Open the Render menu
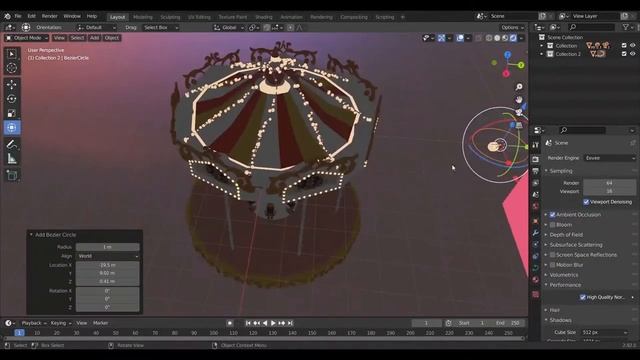 [x=49, y=16]
